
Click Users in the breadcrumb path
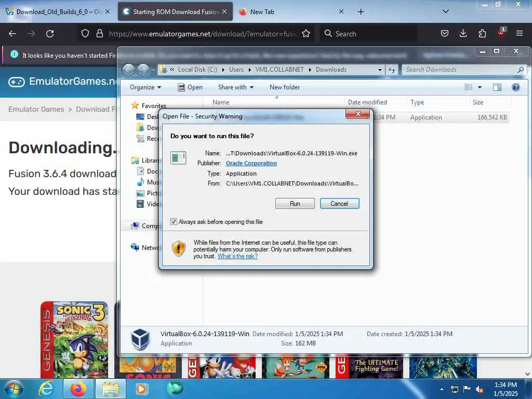[x=236, y=70]
